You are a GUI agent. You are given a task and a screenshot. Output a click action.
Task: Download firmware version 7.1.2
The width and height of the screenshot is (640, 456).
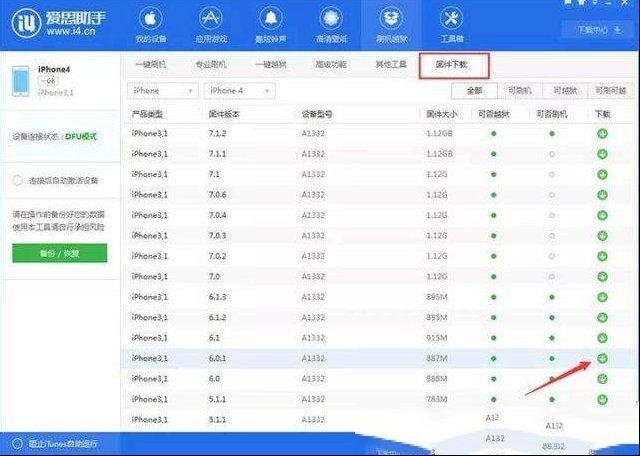[x=602, y=133]
